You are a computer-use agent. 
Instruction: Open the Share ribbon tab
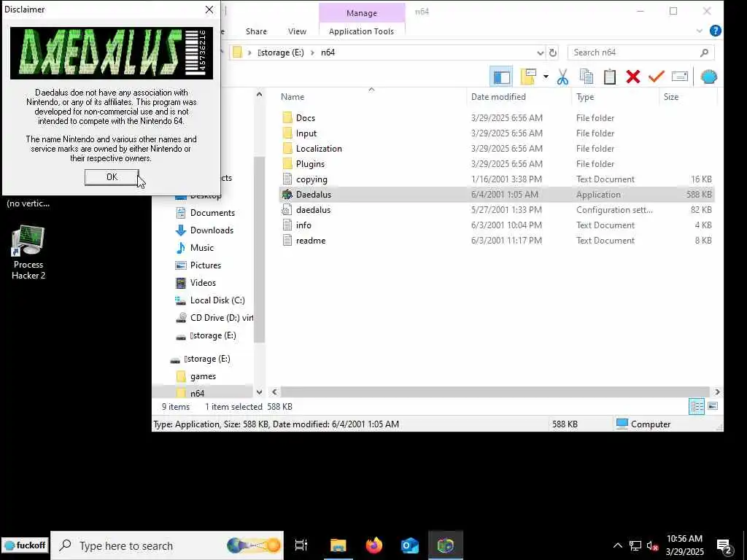256,31
